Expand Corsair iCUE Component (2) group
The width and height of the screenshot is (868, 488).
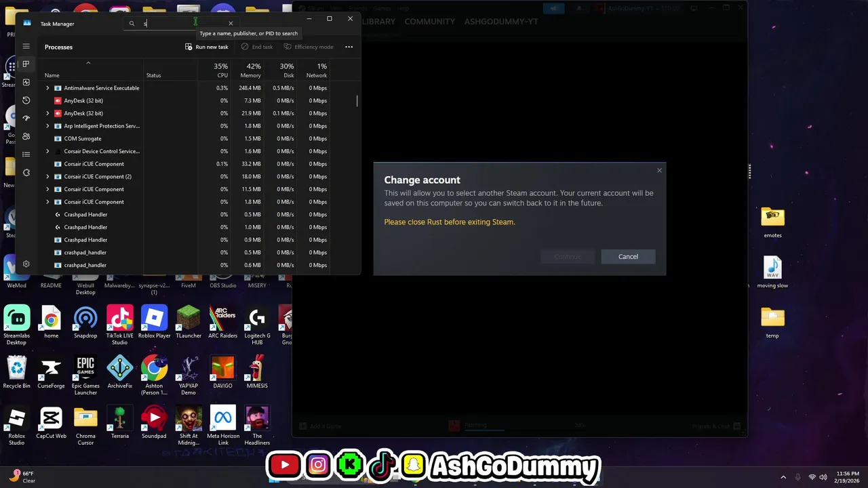click(x=47, y=176)
